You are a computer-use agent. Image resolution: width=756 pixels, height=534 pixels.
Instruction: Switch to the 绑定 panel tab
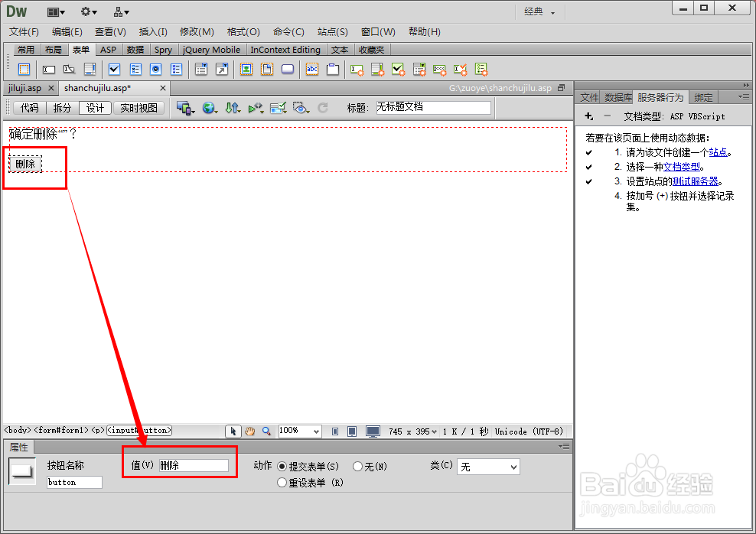(703, 97)
